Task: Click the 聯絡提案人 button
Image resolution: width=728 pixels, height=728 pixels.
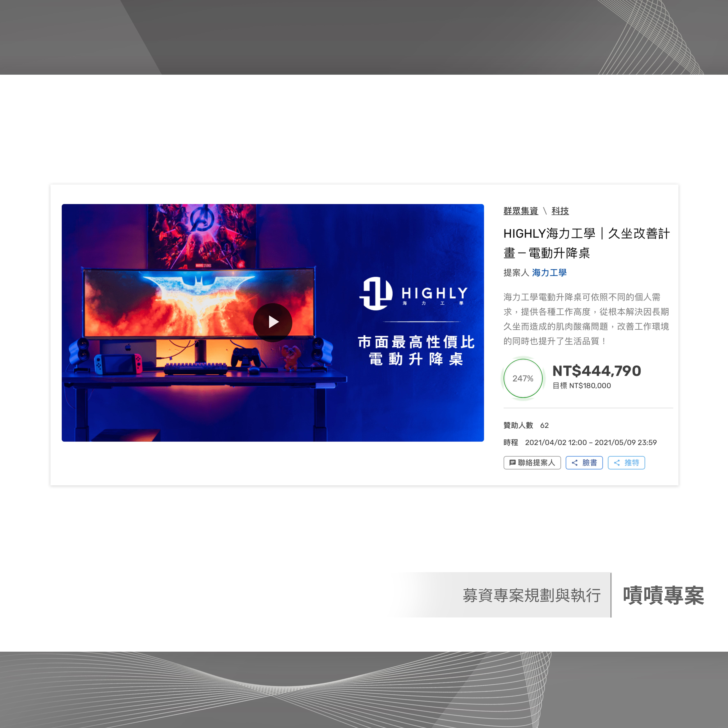Action: point(532,463)
